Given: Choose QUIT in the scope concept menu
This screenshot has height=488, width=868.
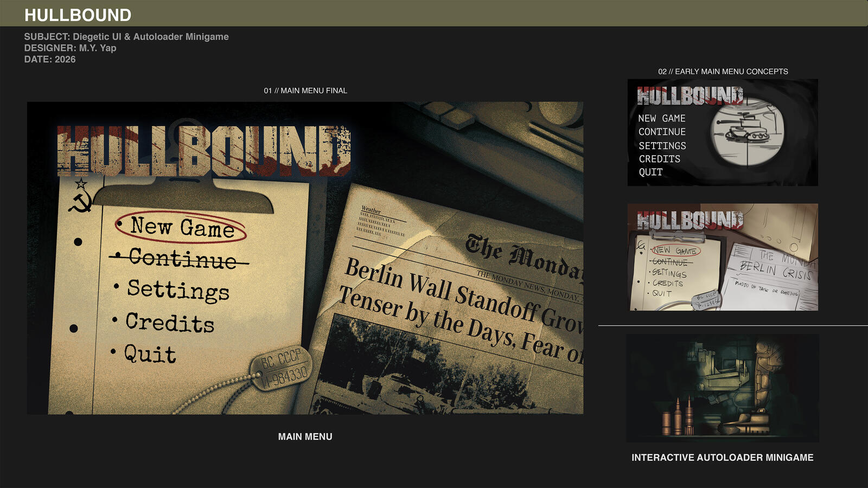Looking at the screenshot, I should 650,172.
